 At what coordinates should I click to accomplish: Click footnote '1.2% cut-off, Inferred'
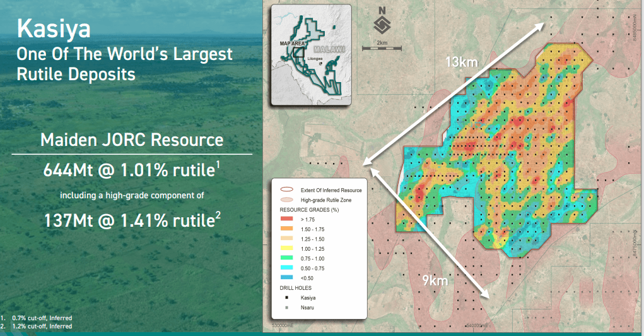click(42, 326)
